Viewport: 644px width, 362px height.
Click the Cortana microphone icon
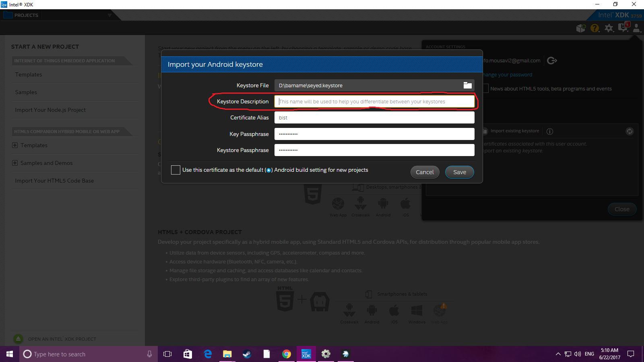[149, 354]
